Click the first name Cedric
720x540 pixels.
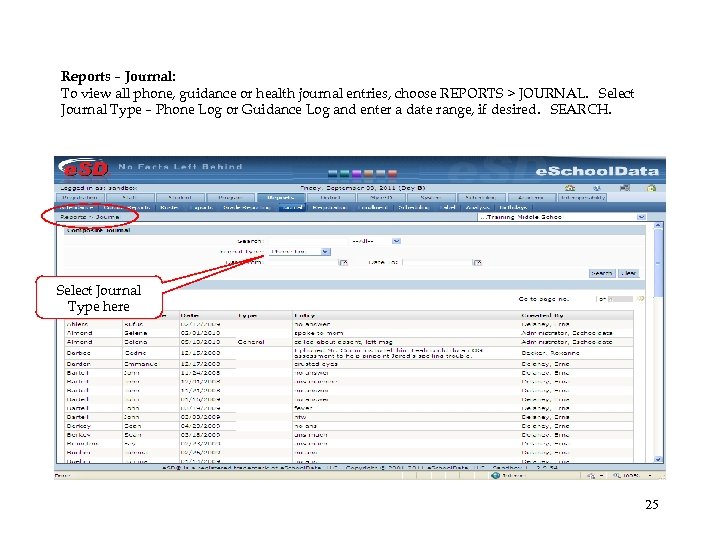[135, 353]
